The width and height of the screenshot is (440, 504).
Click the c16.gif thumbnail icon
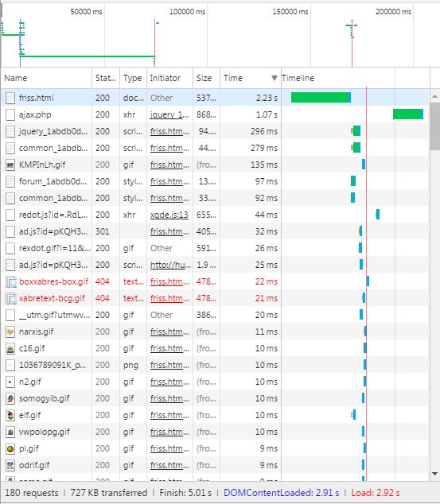(10, 348)
